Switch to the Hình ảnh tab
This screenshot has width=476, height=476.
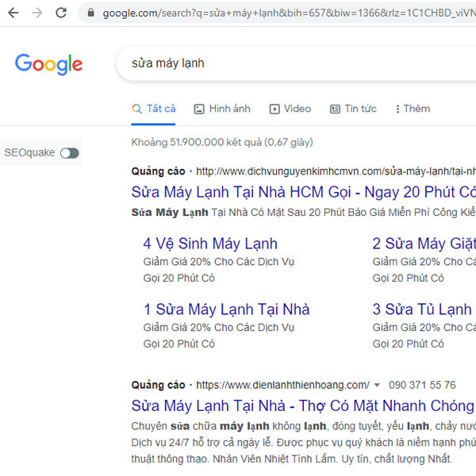tap(222, 109)
